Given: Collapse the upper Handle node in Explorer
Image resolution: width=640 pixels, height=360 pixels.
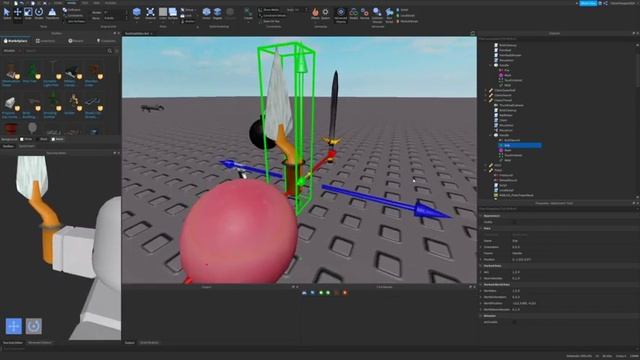Looking at the screenshot, I should 491,65.
